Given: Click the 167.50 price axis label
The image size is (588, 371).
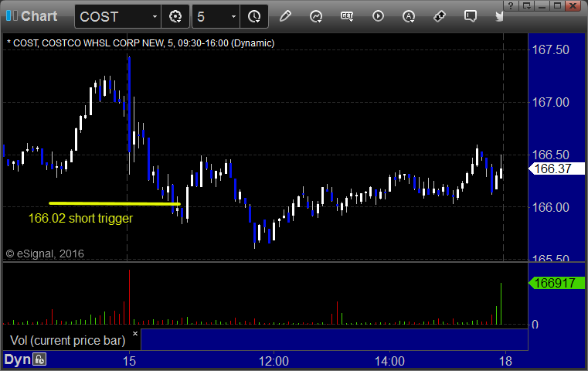Looking at the screenshot, I should click(550, 50).
